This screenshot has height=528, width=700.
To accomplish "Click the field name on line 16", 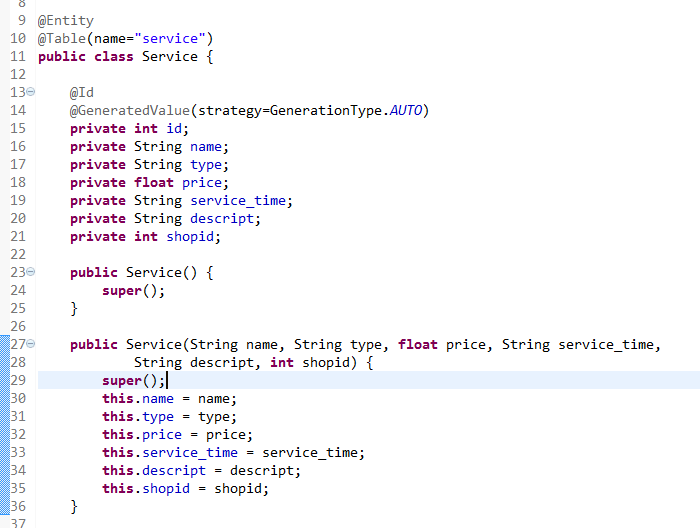I will (x=206, y=146).
